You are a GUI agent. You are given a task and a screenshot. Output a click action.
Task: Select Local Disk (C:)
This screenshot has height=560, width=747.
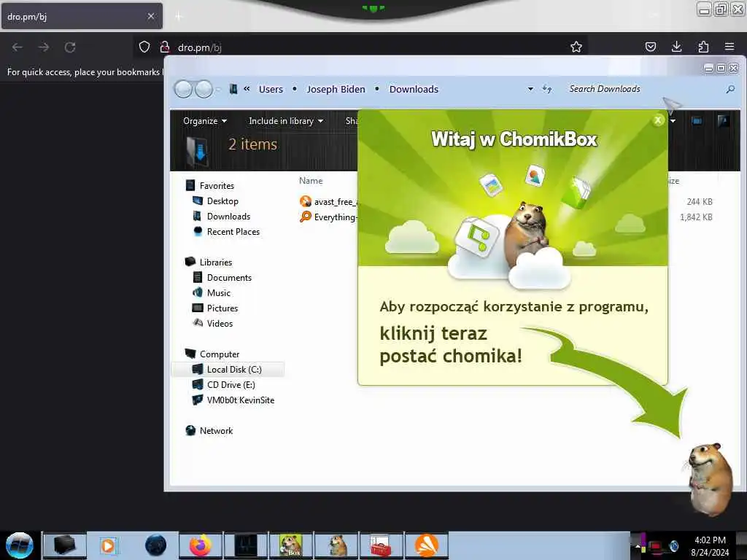pos(228,370)
